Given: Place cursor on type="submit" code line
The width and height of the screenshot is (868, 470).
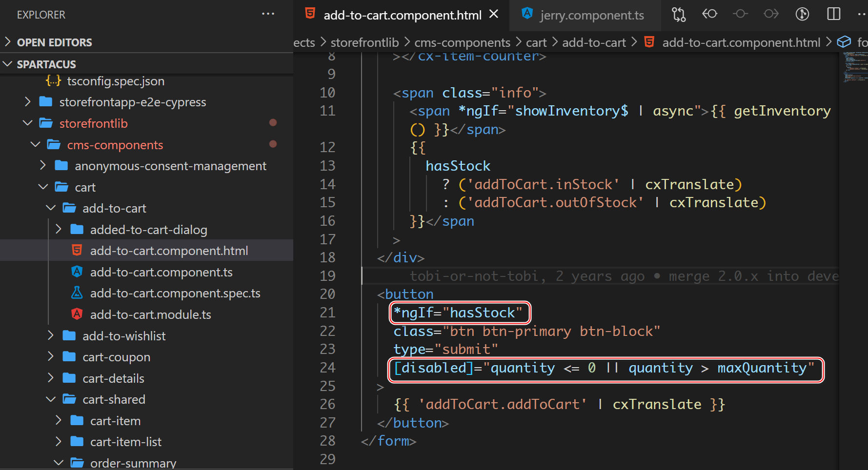Looking at the screenshot, I should 446,349.
